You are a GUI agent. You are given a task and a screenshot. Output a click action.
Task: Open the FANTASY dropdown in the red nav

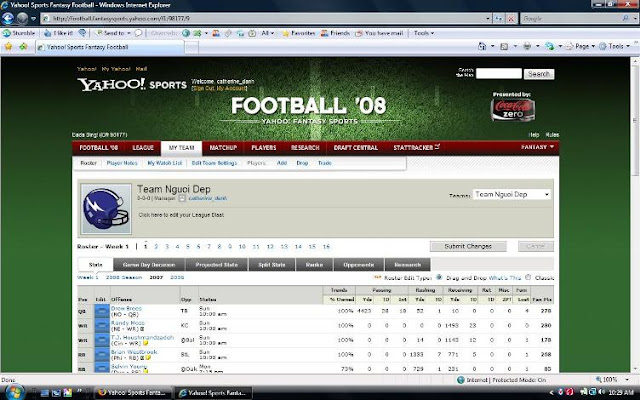537,147
